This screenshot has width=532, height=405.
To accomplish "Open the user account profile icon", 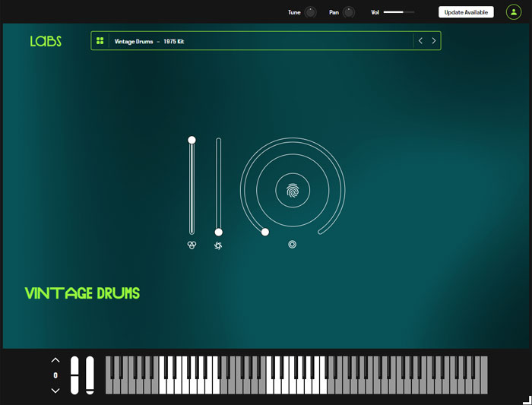I will 513,12.
